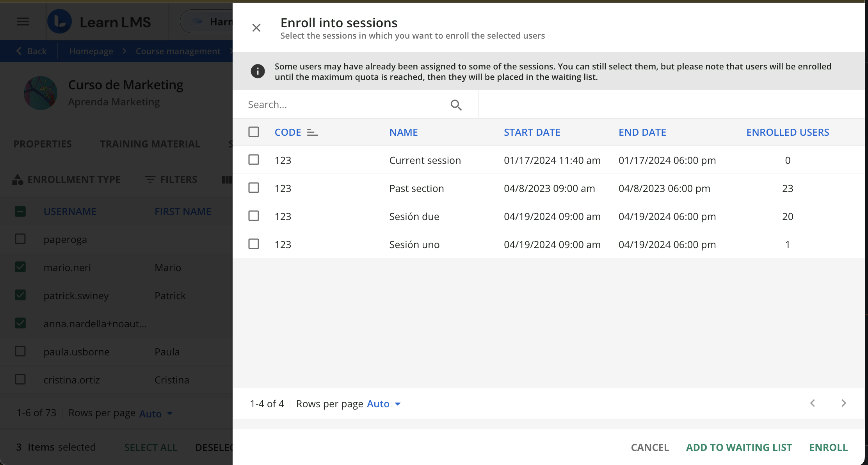Open sessions Rows per page Auto dropdown
Viewport: 868px width, 465px height.
(x=384, y=404)
